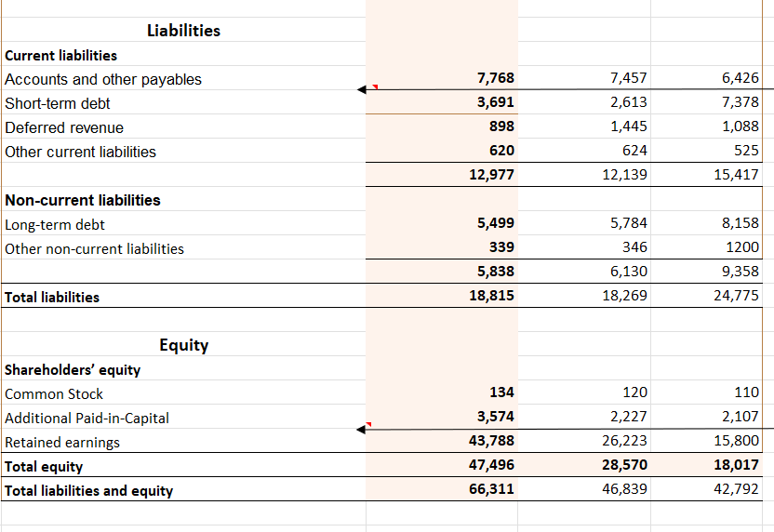Click the grand total cell 46,839
The image size is (774, 532).
(584, 489)
